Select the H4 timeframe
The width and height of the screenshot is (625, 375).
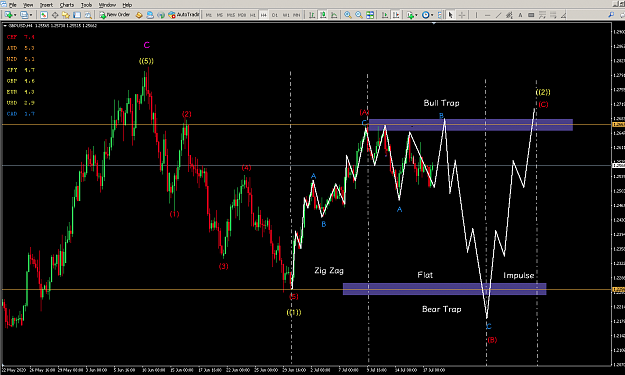point(263,15)
